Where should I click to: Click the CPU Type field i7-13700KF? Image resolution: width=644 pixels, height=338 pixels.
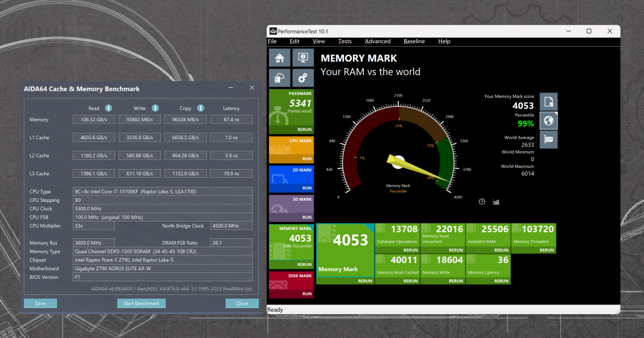click(163, 192)
